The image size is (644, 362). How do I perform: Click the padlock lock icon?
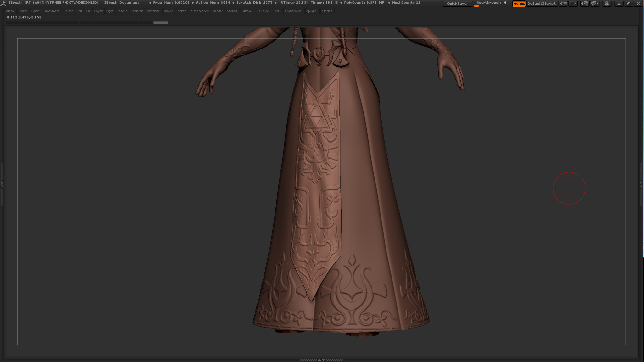click(607, 4)
